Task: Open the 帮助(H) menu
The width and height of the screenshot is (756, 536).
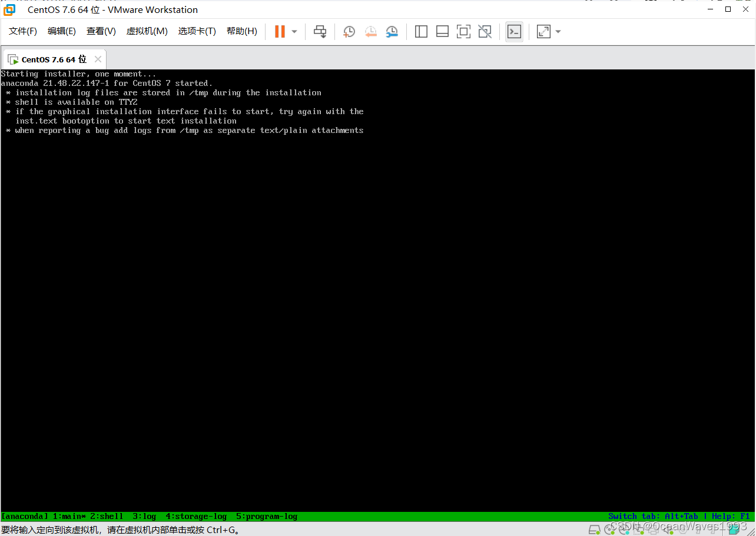Action: (x=242, y=31)
